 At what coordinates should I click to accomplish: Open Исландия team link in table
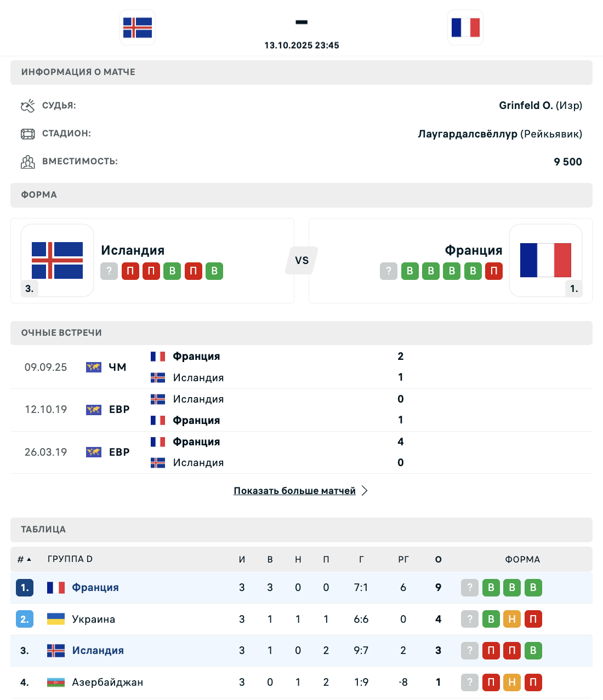pos(98,651)
